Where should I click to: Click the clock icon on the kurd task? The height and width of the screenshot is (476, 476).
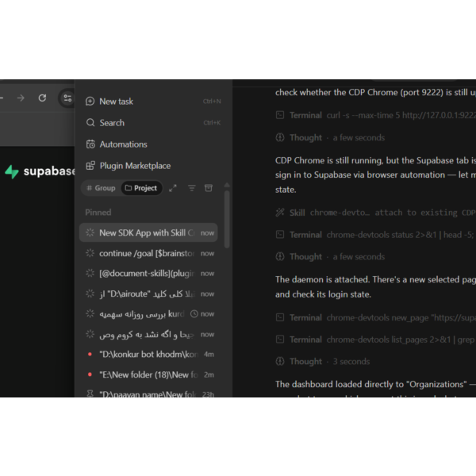pyautogui.click(x=194, y=314)
